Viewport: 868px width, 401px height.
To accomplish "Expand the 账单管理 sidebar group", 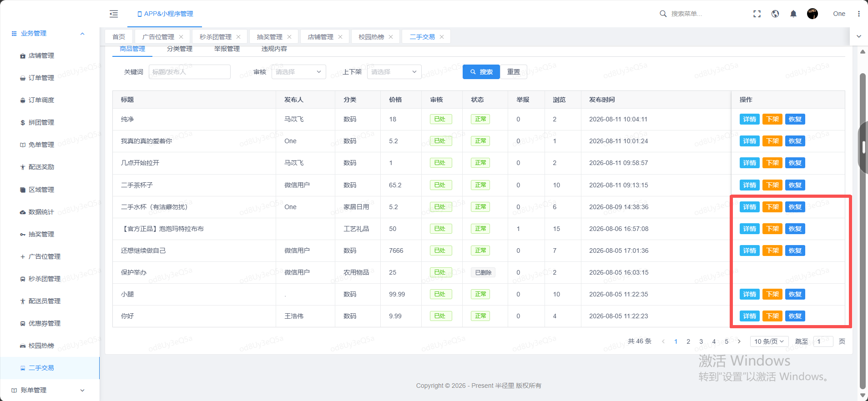I will (82, 390).
